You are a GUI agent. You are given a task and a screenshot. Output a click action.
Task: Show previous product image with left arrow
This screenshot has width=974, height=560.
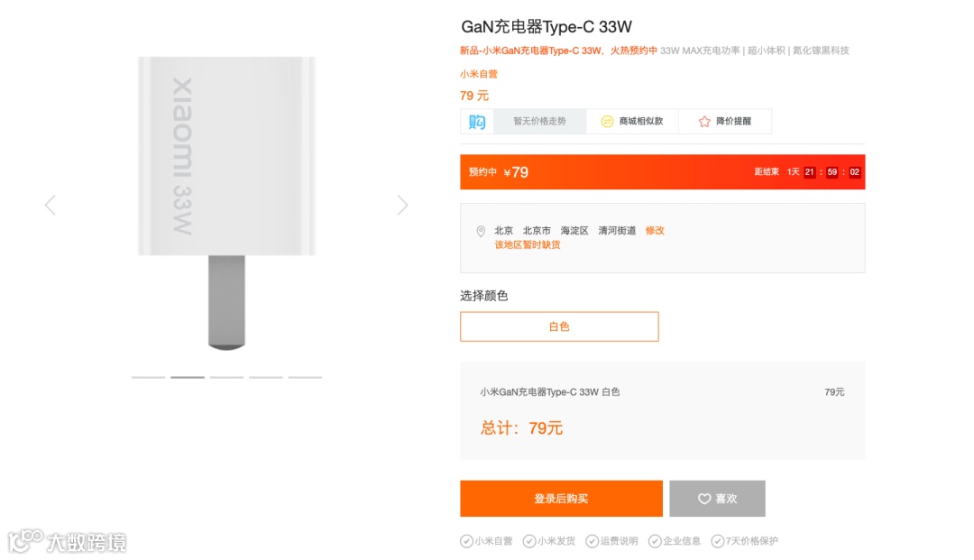(x=51, y=205)
